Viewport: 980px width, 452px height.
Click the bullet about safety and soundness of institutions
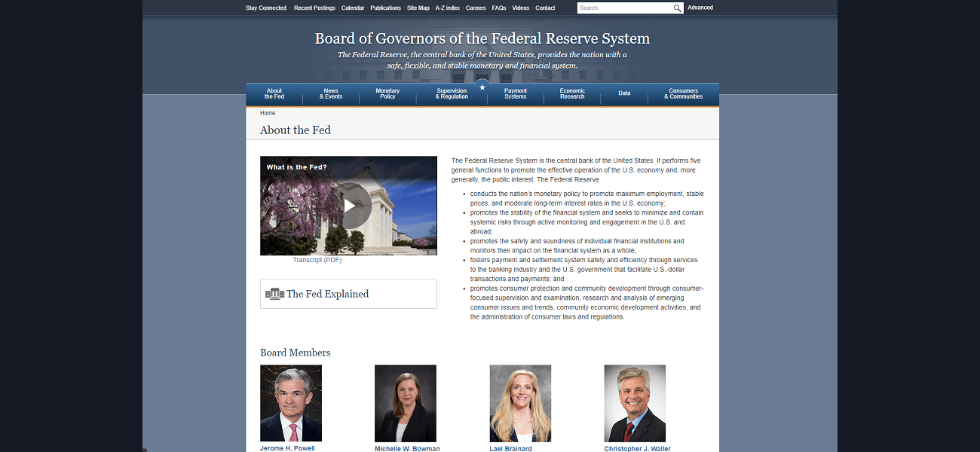[577, 246]
